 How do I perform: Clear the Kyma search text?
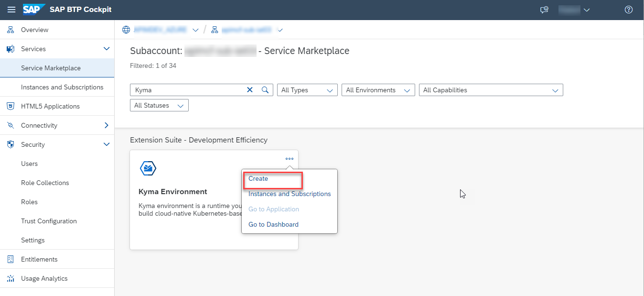coord(250,90)
